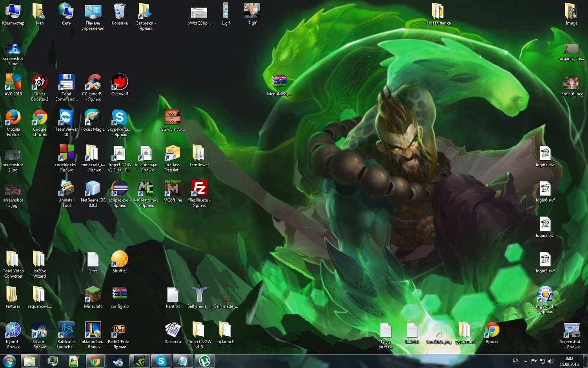
Task: Open uTorrent from the taskbar
Action: [205, 361]
